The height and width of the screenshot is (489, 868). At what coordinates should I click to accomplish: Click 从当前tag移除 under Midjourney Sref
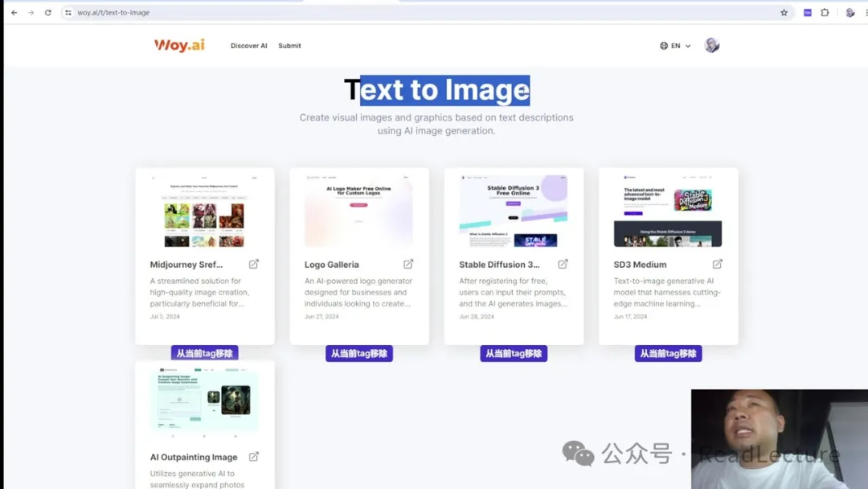click(x=204, y=353)
